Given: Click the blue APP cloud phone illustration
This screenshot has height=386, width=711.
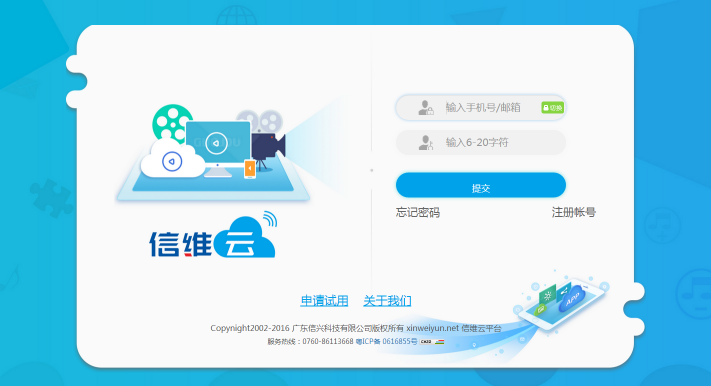Looking at the screenshot, I should 563,299.
